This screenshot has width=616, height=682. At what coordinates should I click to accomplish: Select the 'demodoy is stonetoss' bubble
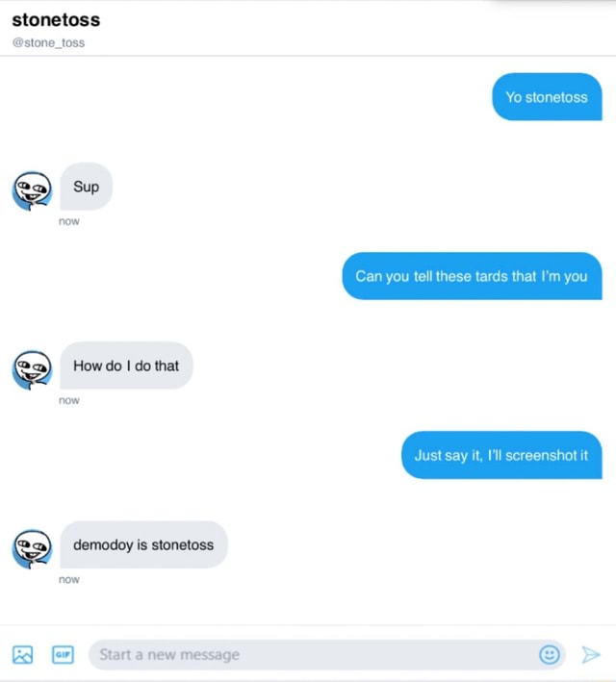coord(143,544)
